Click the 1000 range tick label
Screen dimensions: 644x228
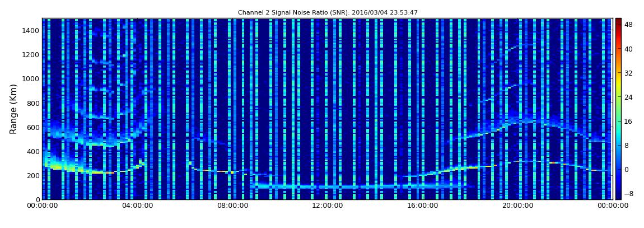[32, 79]
